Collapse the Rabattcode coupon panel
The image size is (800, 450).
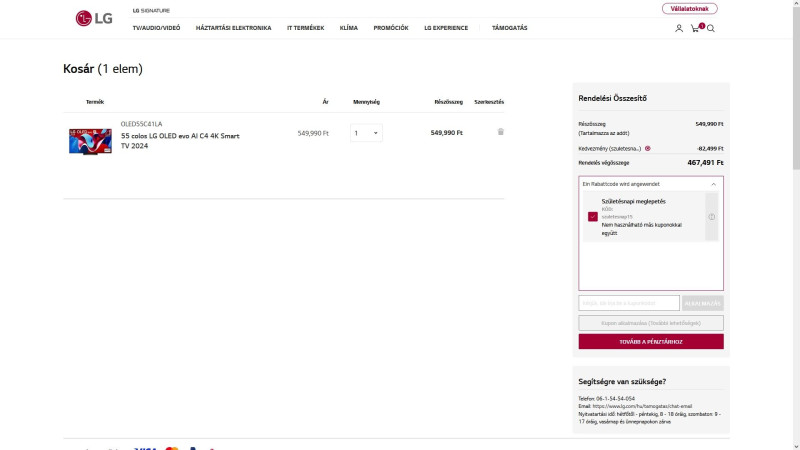[x=713, y=184]
